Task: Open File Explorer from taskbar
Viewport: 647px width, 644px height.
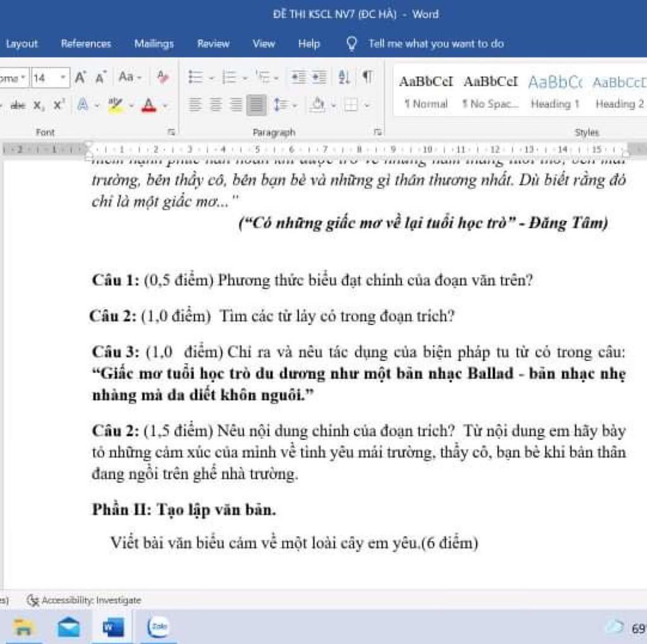Action: (23, 627)
